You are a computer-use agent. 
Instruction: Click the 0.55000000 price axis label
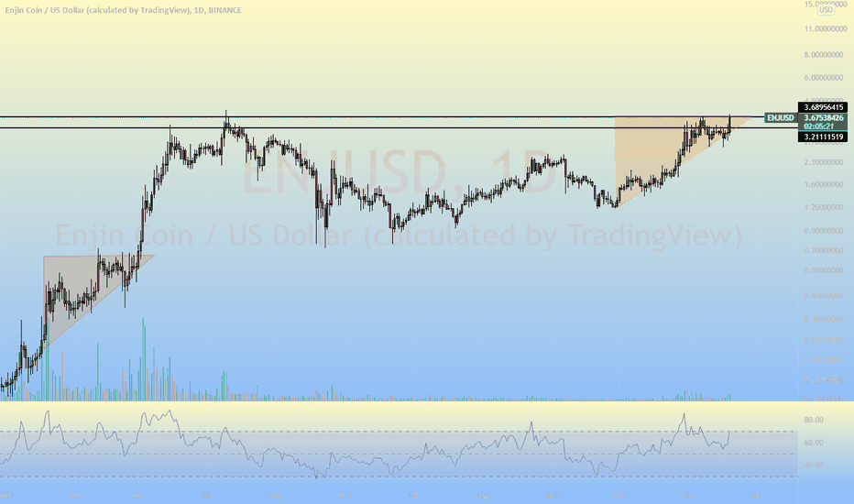[825, 270]
